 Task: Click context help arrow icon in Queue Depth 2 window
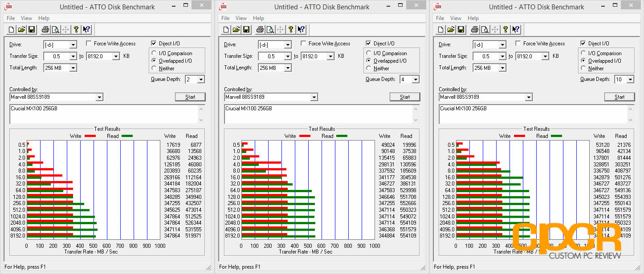(86, 30)
